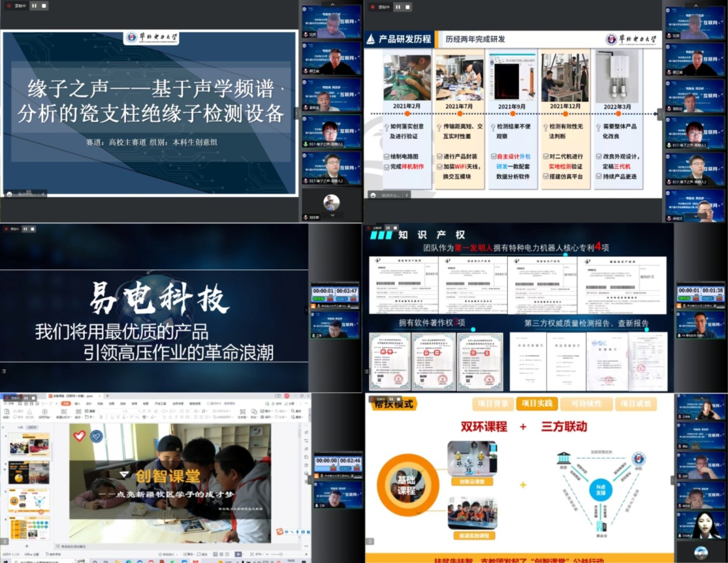This screenshot has width=728, height=563.
Task: Tick the 完成样机制作 checkbox on the slide
Action: click(387, 167)
